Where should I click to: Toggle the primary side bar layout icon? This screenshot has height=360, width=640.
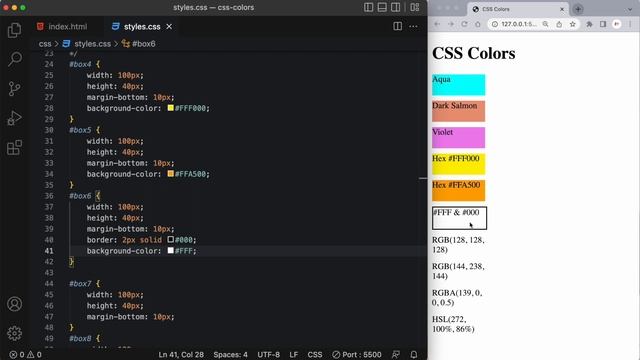pos(369,7)
